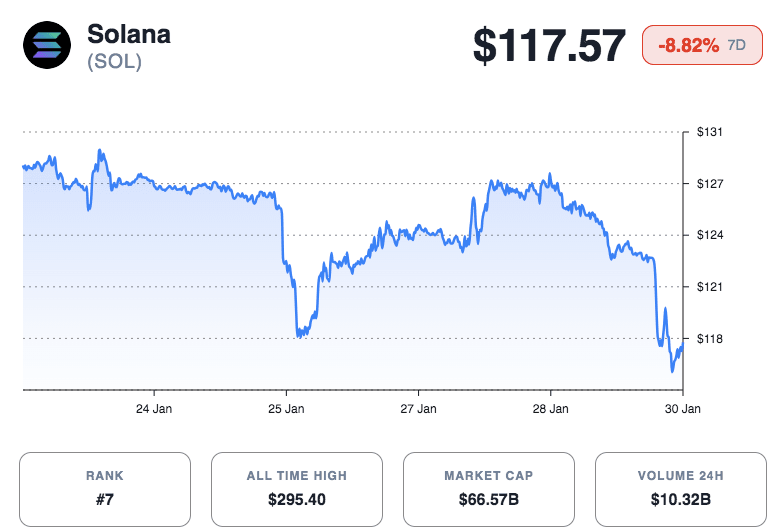Select the 30 Jan axis label
This screenshot has width=780, height=531.
(x=682, y=409)
